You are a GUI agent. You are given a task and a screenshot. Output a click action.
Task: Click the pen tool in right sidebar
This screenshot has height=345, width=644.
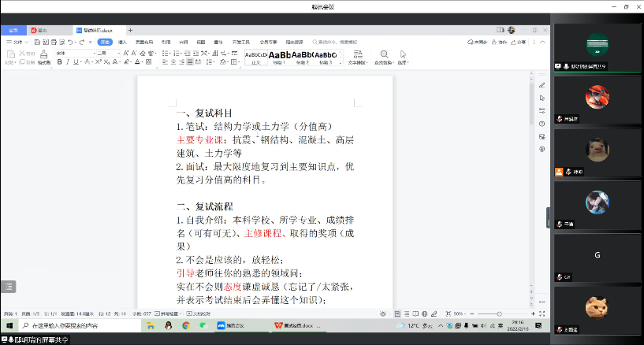click(542, 83)
